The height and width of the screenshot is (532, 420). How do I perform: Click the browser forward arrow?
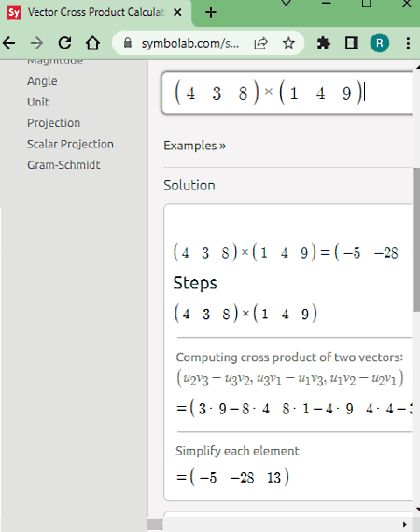point(37,43)
